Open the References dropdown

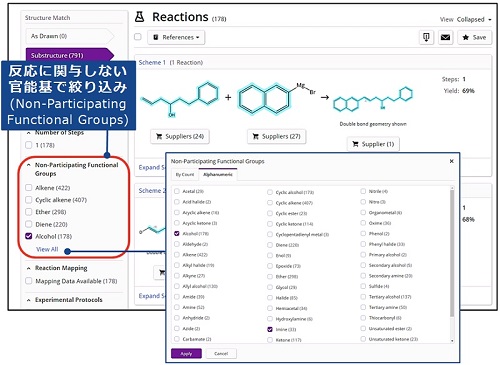(176, 37)
